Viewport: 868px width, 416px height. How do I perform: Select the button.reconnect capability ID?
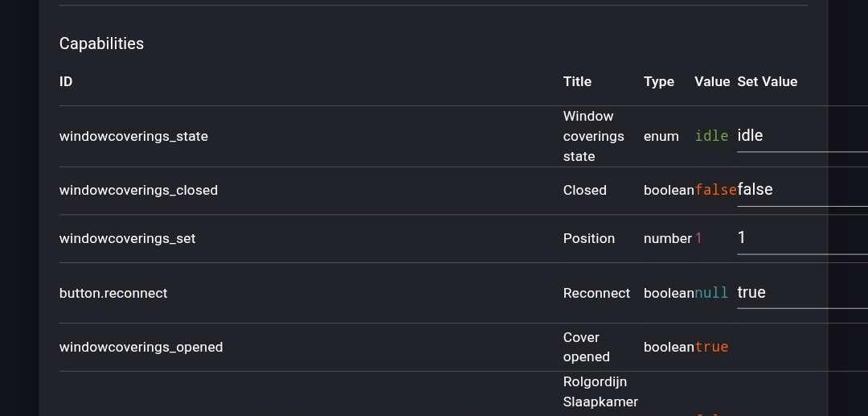tap(113, 293)
